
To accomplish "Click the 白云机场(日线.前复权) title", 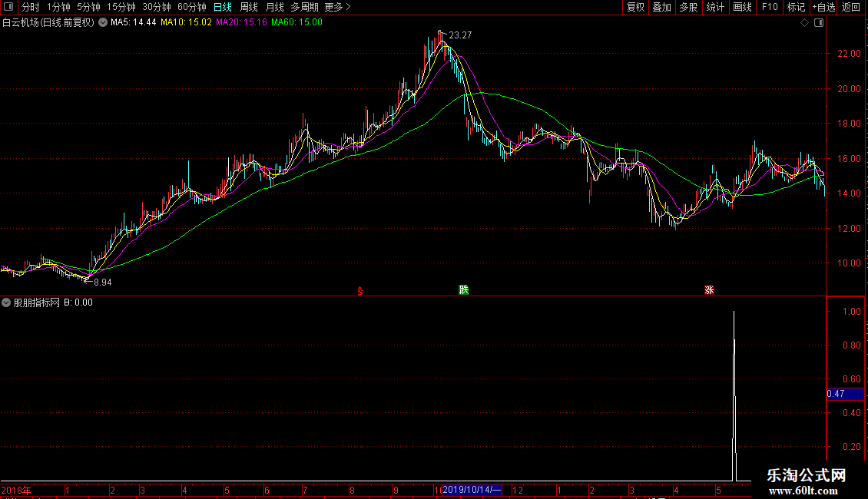I will 48,23.
